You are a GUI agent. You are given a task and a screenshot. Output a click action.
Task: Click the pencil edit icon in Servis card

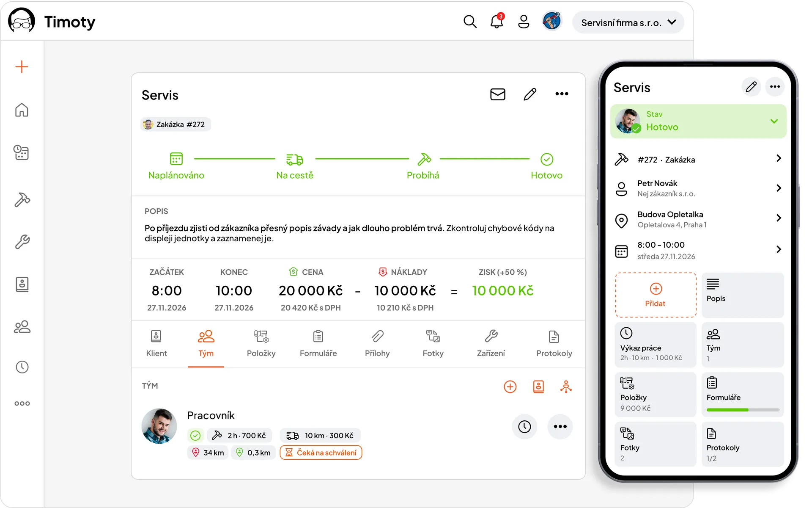pos(530,94)
